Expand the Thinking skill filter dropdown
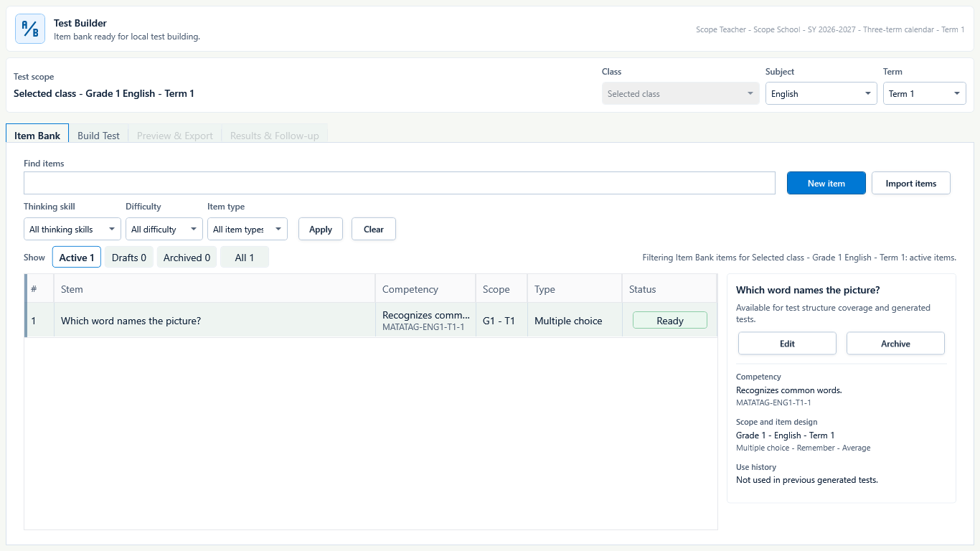 click(x=72, y=230)
